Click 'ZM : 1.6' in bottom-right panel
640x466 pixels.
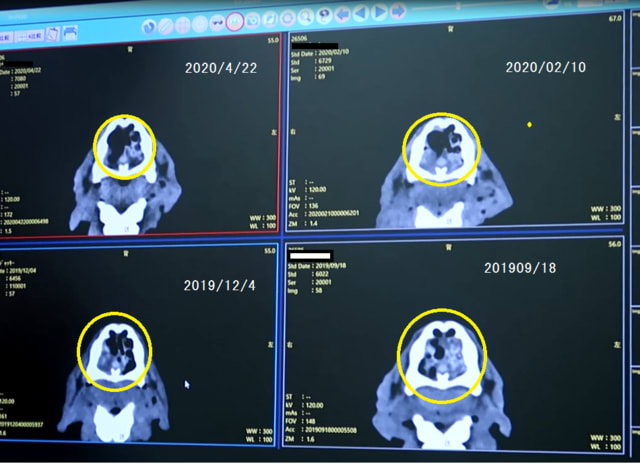coord(300,439)
